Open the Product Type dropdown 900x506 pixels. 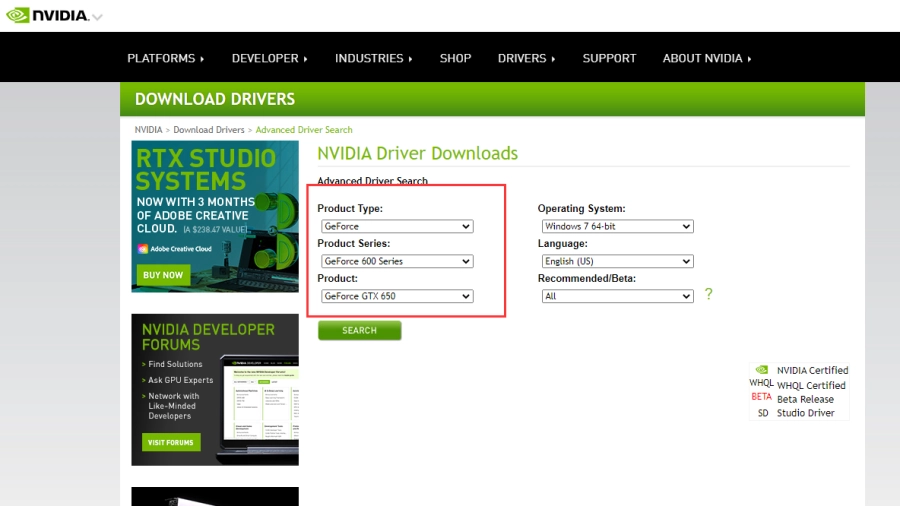(395, 227)
